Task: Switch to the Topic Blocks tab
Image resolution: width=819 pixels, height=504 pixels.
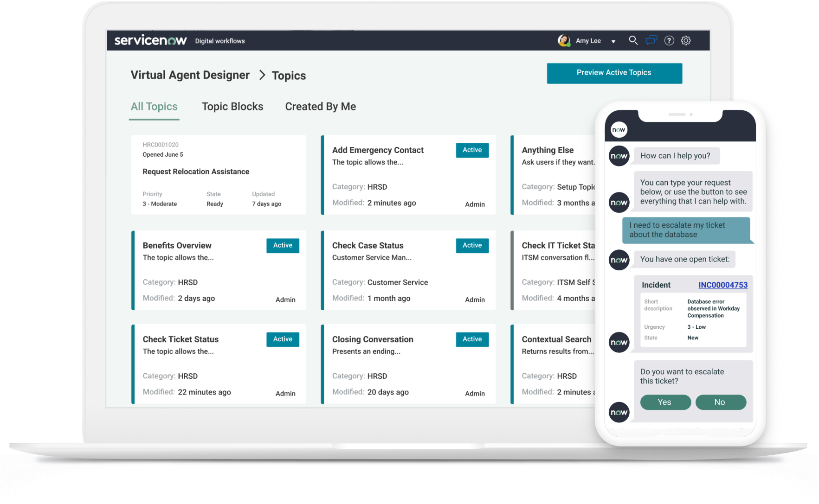Action: (x=232, y=107)
